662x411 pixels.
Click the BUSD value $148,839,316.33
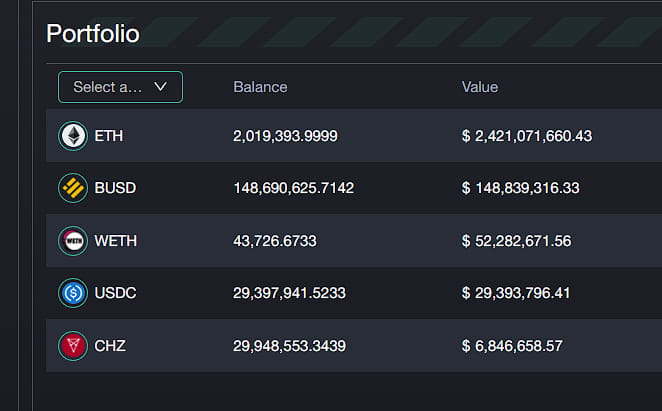pyautogui.click(x=521, y=188)
